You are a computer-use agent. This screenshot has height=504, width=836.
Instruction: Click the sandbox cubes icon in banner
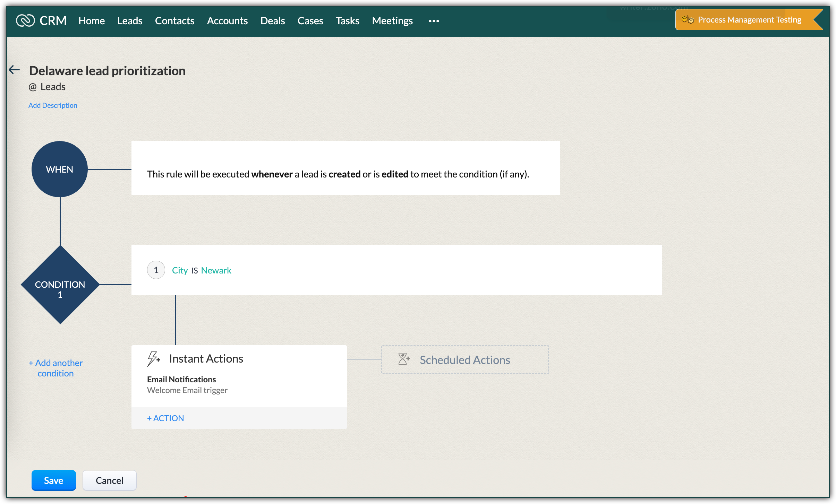click(x=687, y=20)
